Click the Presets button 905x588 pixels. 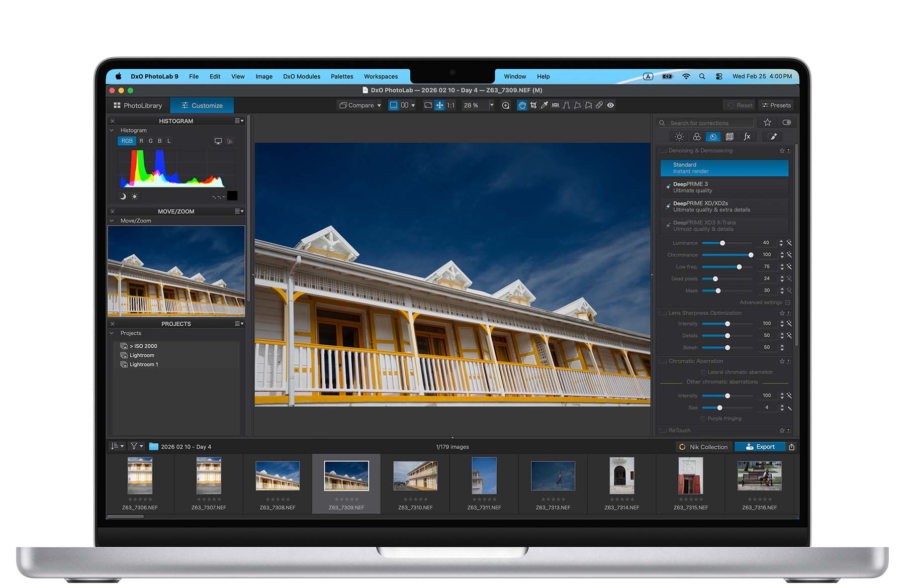click(776, 106)
